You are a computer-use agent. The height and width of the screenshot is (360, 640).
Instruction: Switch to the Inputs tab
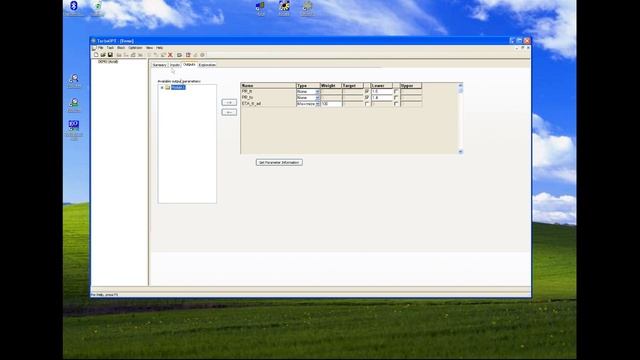tap(175, 65)
